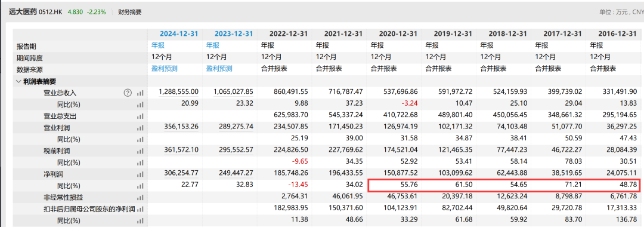Switch to the 财务摘要 tab
The image size is (644, 227).
130,13
